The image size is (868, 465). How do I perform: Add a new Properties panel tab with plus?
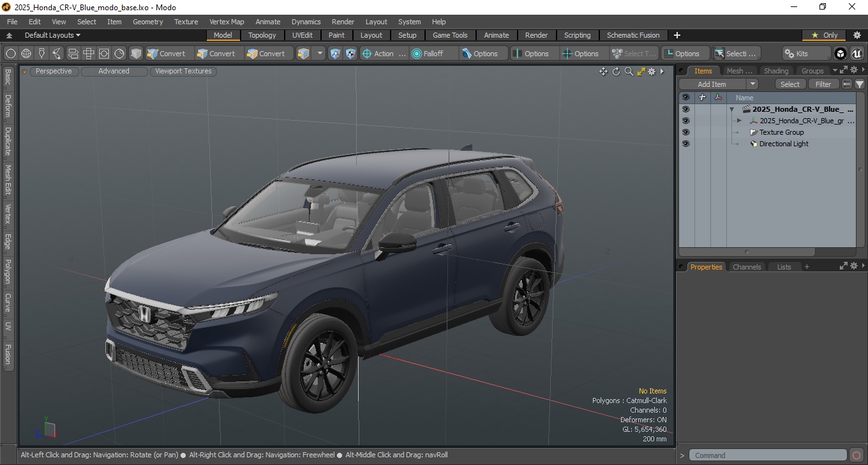[807, 267]
